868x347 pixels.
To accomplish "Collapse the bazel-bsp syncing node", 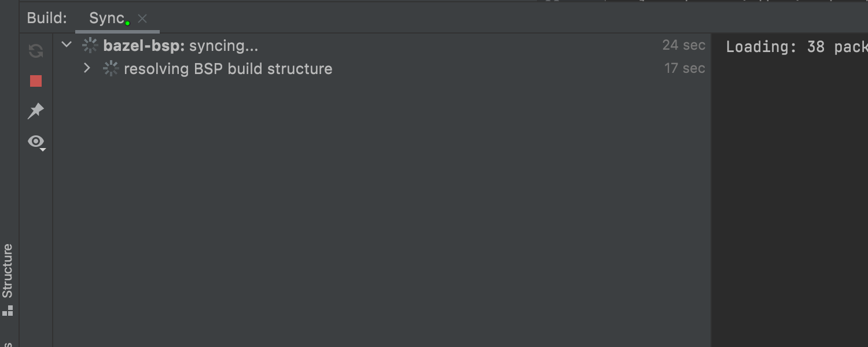I will (67, 45).
